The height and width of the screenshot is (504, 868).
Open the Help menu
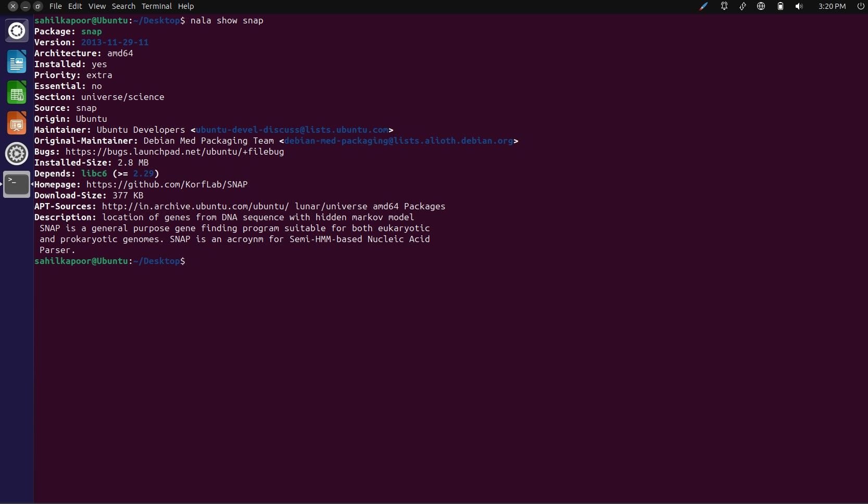pyautogui.click(x=186, y=6)
